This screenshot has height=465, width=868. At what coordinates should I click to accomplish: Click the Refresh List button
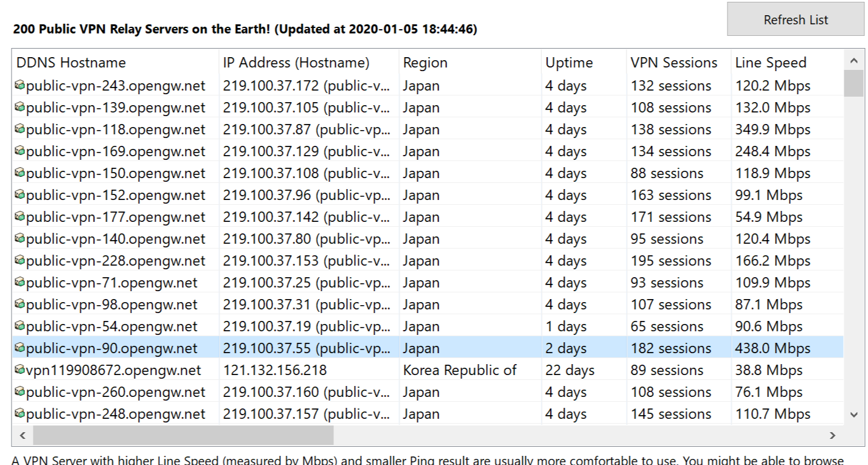coord(795,19)
